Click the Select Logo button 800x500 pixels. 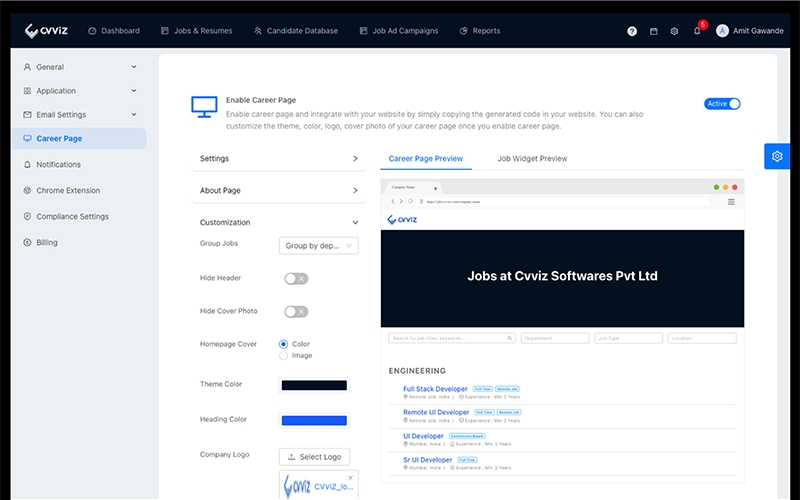pyautogui.click(x=314, y=457)
